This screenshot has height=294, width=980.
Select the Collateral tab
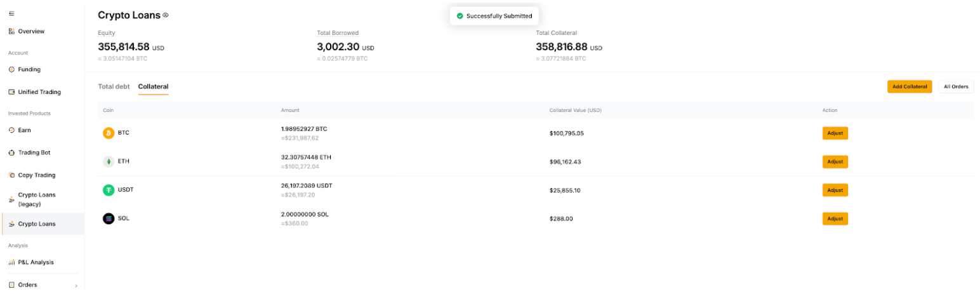pyautogui.click(x=153, y=86)
